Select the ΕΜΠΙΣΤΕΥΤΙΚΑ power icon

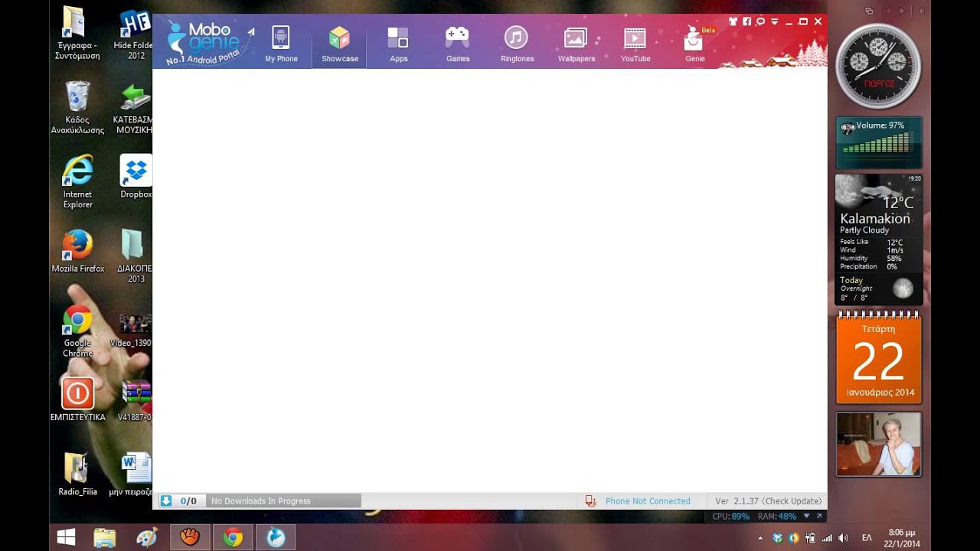77,399
